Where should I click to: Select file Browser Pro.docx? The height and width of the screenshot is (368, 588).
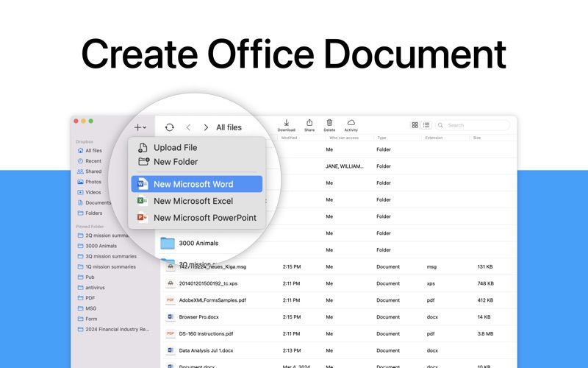click(x=198, y=317)
